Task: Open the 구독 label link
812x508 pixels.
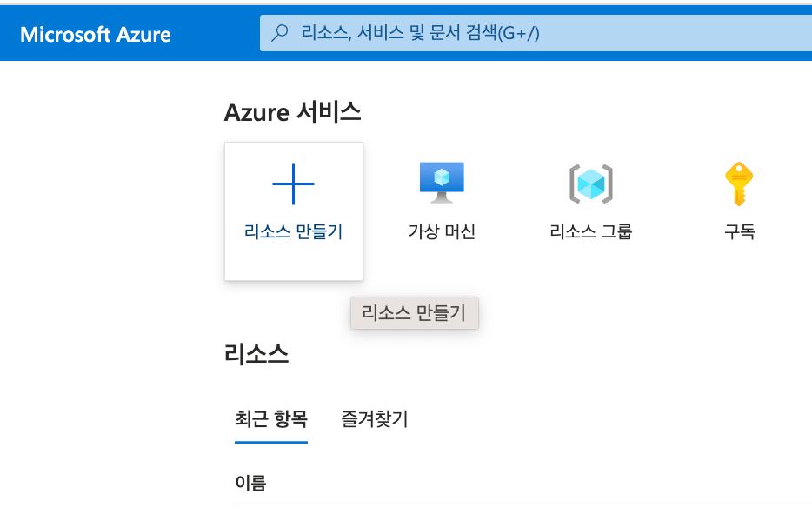Action: [740, 231]
